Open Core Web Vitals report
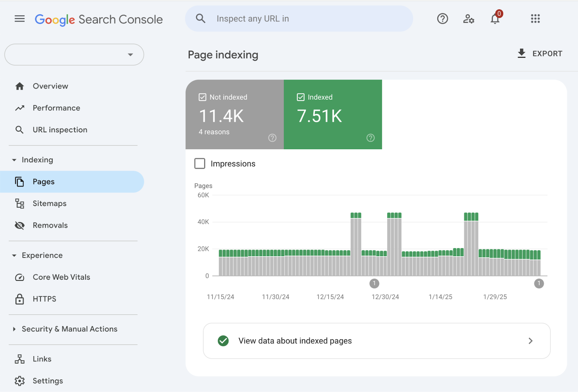 61,277
